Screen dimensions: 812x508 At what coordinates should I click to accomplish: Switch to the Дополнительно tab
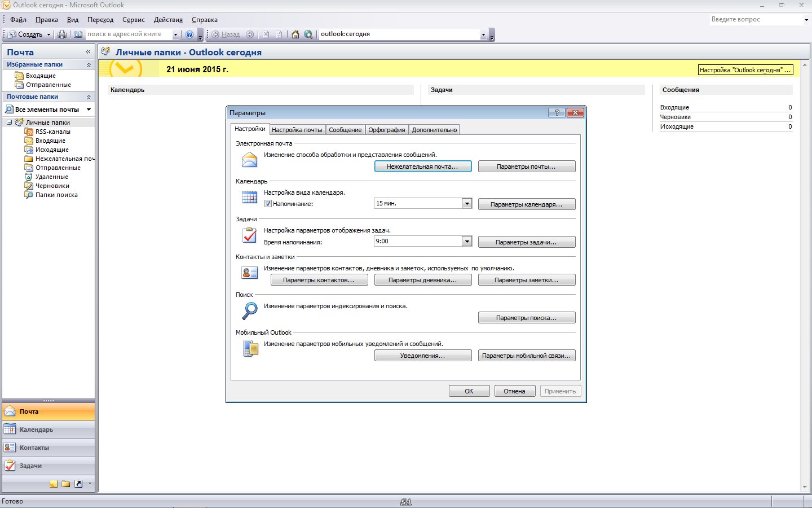point(434,130)
